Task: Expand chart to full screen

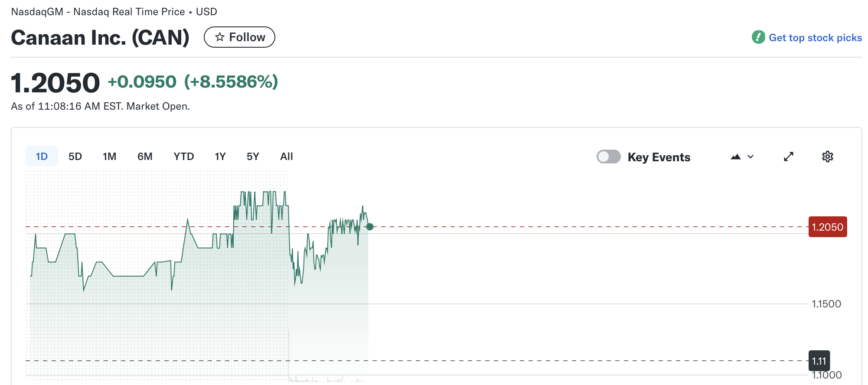Action: point(788,157)
